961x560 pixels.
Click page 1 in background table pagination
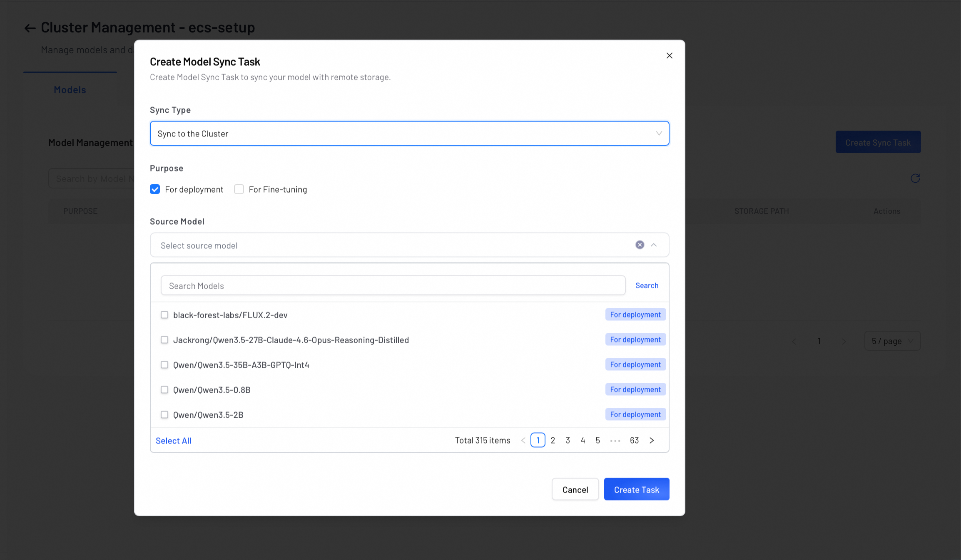pos(819,341)
